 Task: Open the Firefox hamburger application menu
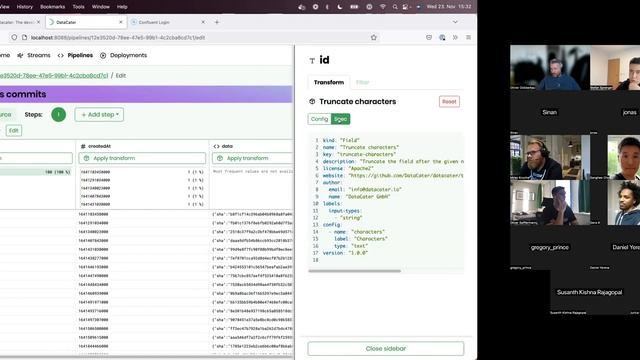pyautogui.click(x=468, y=37)
